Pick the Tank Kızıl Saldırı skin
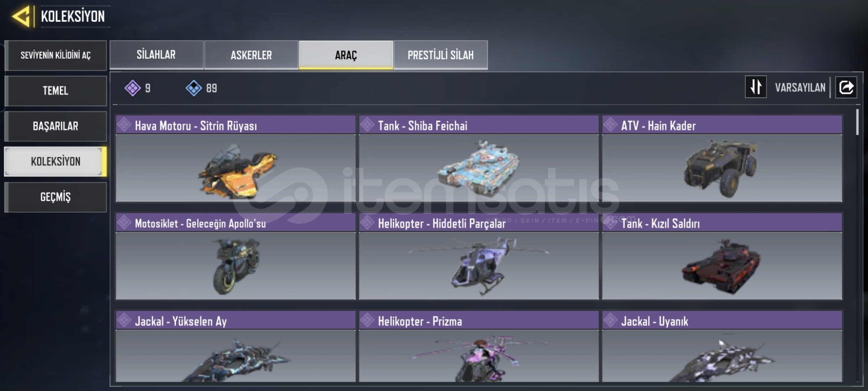The image size is (868, 391). point(722,256)
